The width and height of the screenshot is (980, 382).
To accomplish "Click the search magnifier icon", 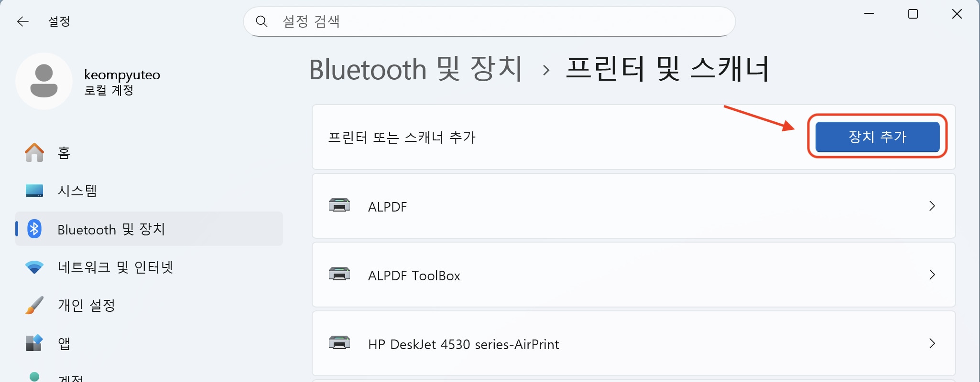I will (261, 21).
